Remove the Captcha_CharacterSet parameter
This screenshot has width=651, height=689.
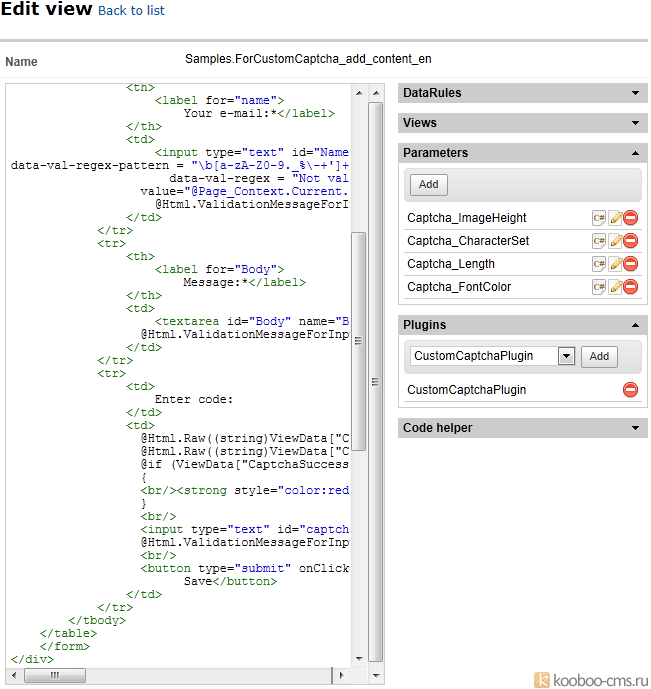630,241
